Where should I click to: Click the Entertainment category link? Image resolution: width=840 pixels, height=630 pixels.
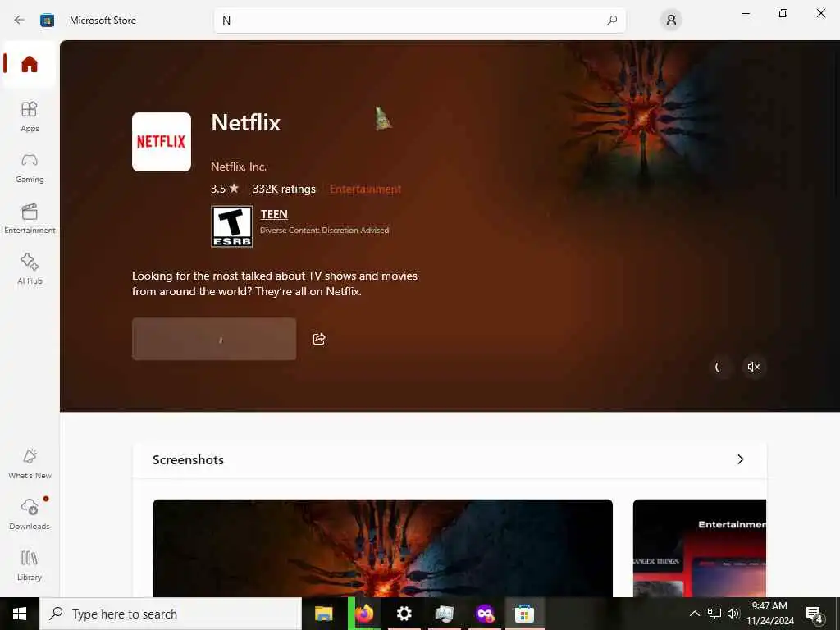point(365,189)
